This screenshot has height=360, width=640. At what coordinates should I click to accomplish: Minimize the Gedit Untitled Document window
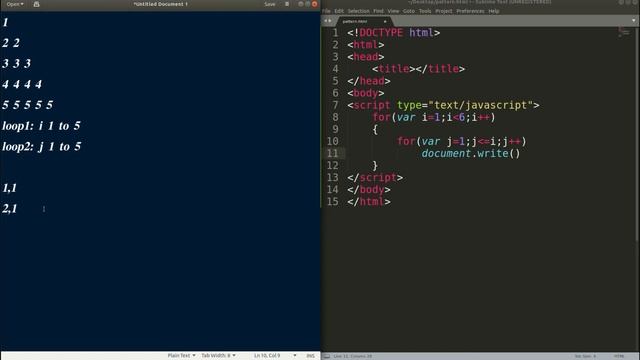[x=300, y=4]
